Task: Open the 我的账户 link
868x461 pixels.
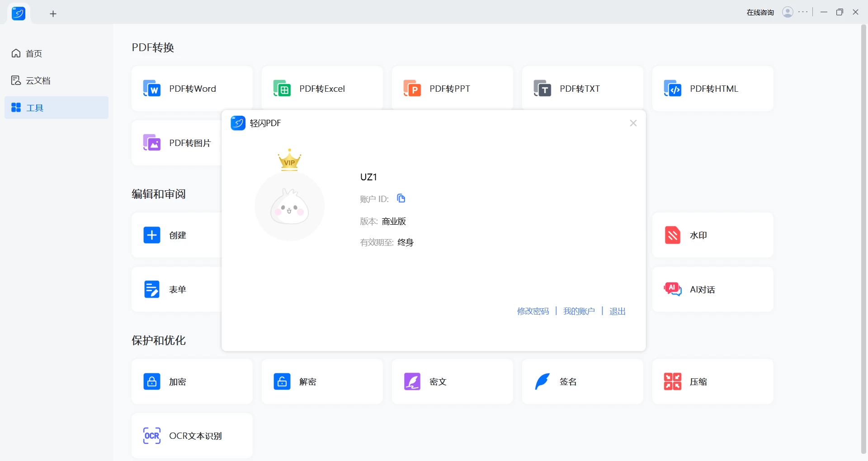Action: pos(579,311)
